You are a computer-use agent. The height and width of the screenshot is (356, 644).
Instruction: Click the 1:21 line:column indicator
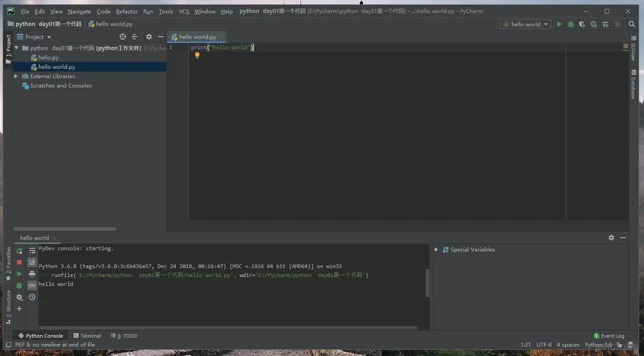[525, 345]
